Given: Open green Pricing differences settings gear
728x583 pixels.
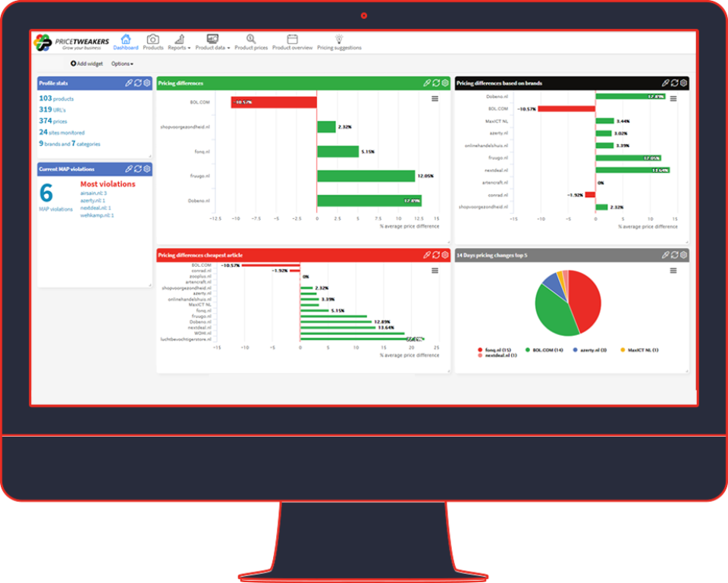Looking at the screenshot, I should point(445,83).
